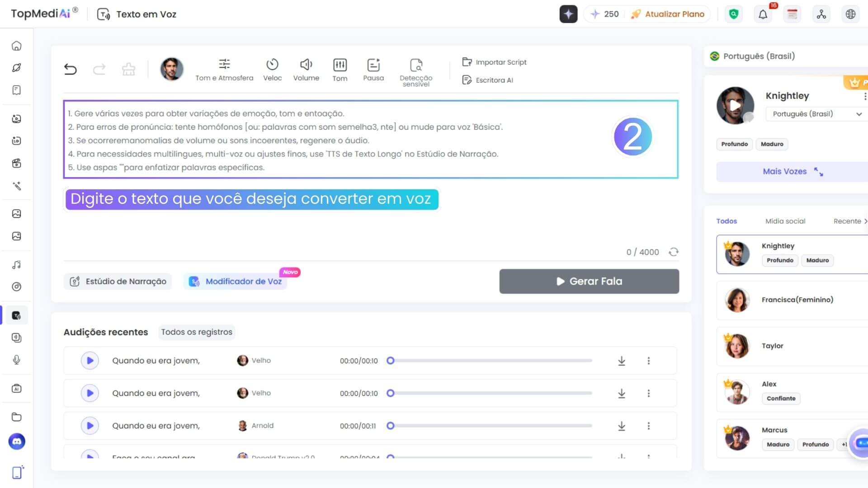
Task: Click the notifications bell icon
Action: pos(763,14)
